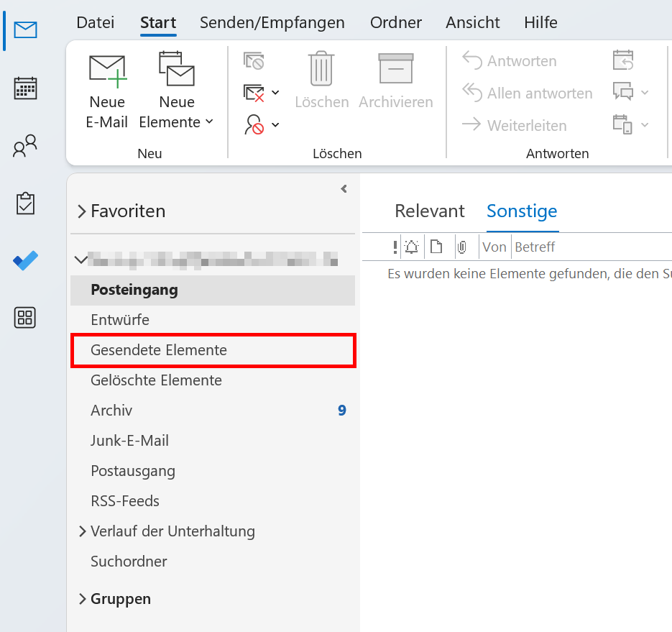Open the Calendar view in sidebar
This screenshot has width=672, height=632.
(x=25, y=88)
